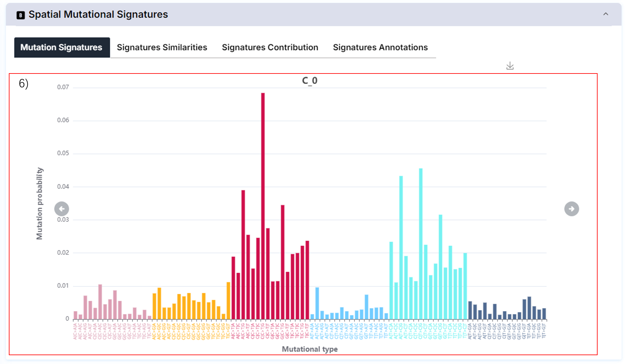
Task: Click the tallest light-blue A[T>A]C bar
Action: (317, 303)
